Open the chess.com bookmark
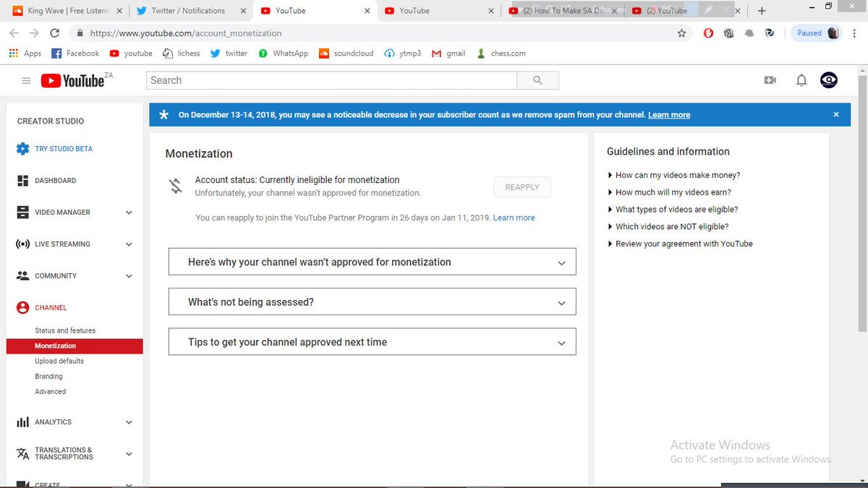The image size is (868, 488). (501, 53)
